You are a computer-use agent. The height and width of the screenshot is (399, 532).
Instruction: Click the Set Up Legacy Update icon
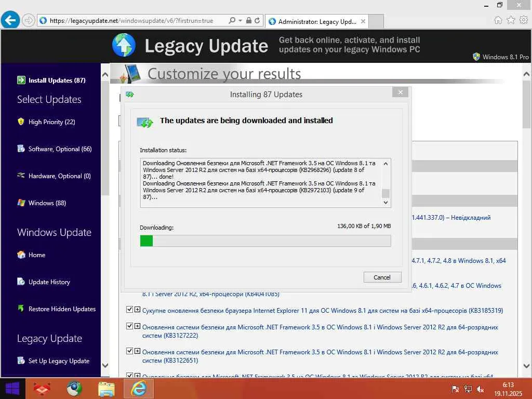point(21,361)
